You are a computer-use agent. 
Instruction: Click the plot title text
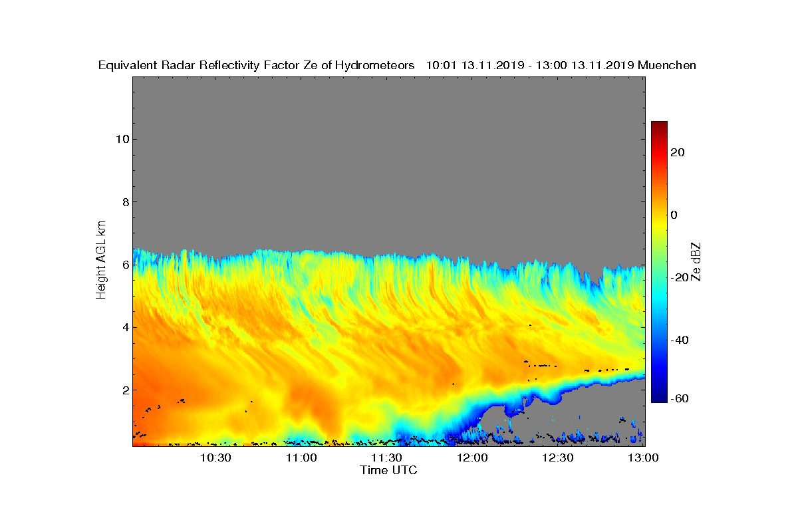[x=397, y=65]
